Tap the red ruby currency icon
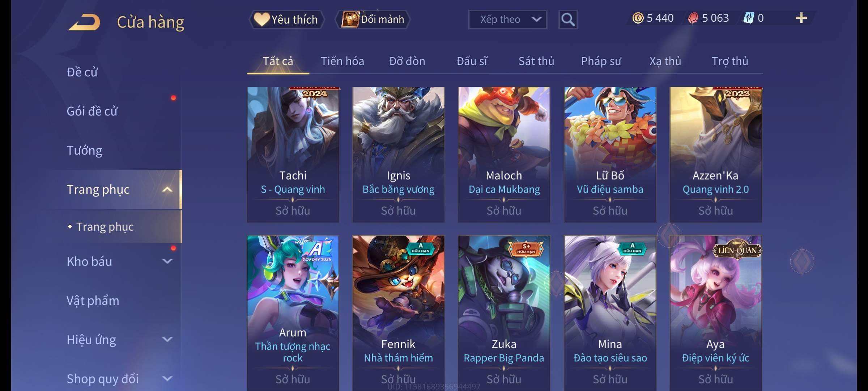 (x=693, y=18)
